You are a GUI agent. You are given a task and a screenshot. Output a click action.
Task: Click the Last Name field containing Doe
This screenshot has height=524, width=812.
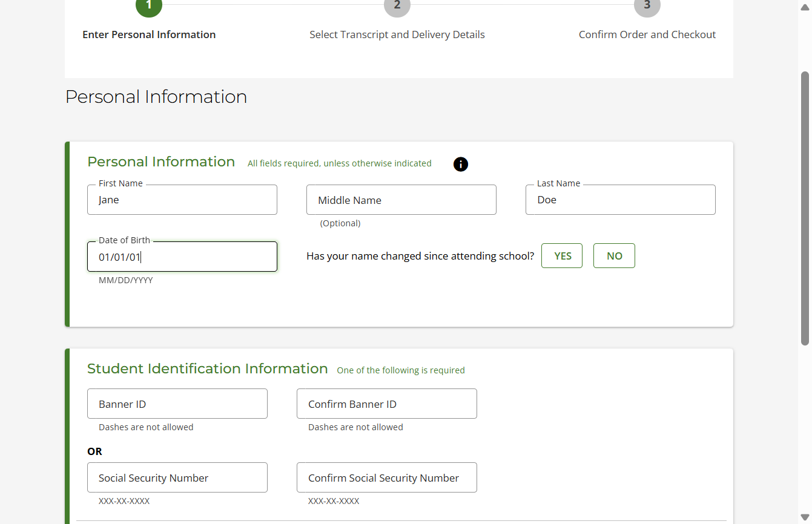pyautogui.click(x=621, y=200)
